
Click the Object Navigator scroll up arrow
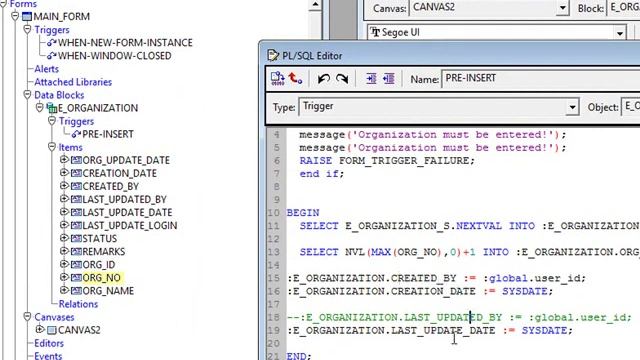[315, 4]
